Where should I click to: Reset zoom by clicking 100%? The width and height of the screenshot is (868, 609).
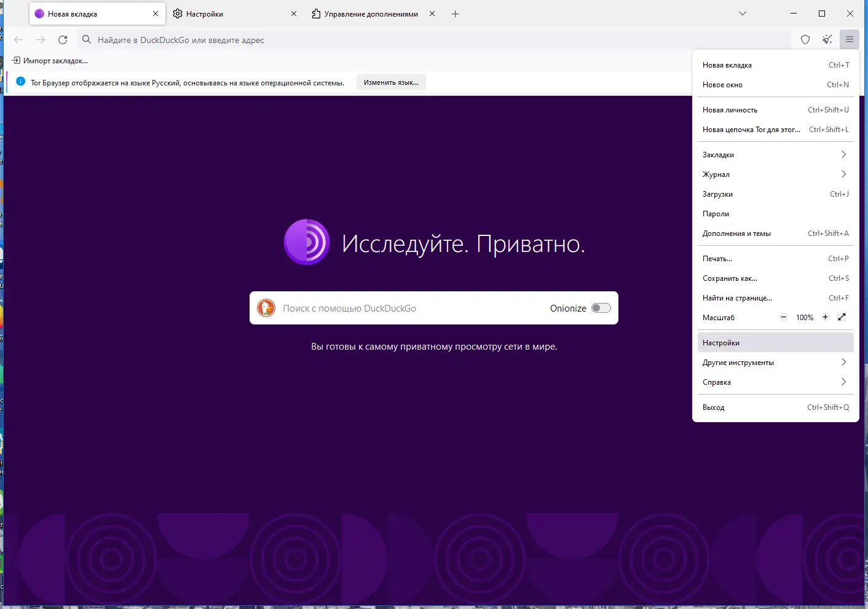click(x=804, y=318)
